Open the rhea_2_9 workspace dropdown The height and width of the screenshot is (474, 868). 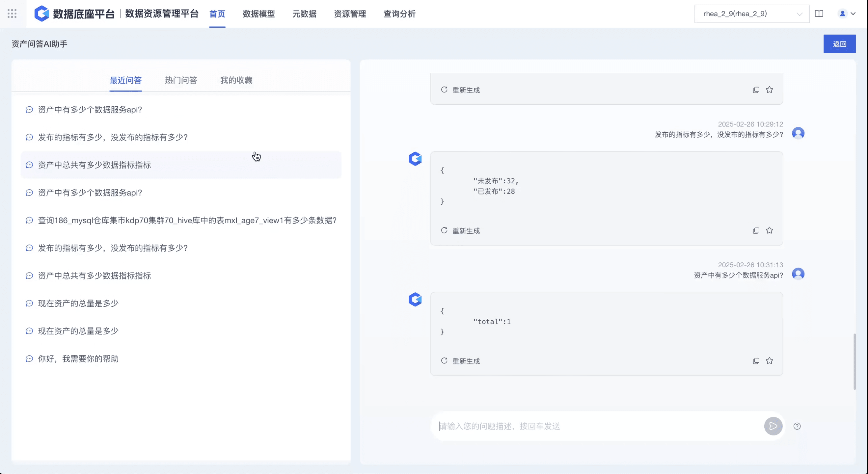click(x=751, y=14)
